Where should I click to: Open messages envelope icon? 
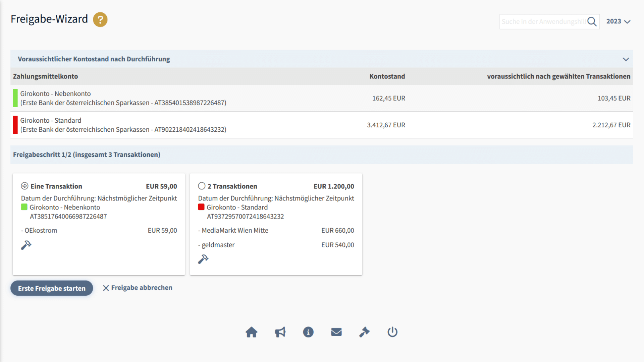click(336, 332)
